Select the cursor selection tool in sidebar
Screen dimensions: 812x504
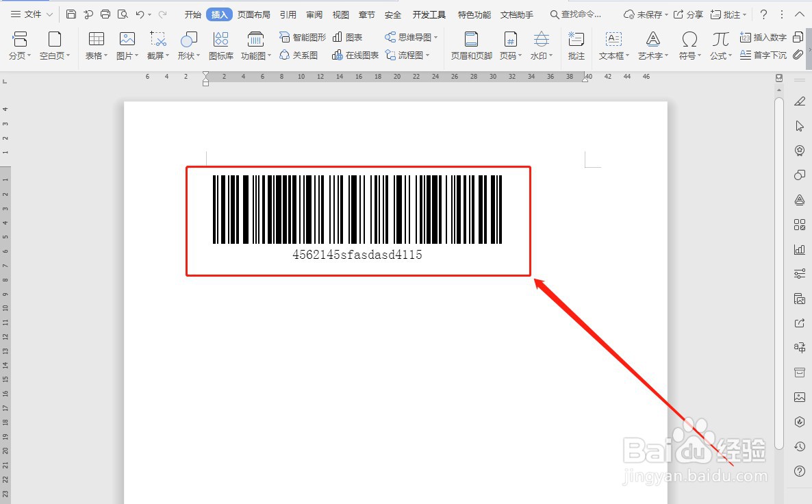click(x=800, y=126)
